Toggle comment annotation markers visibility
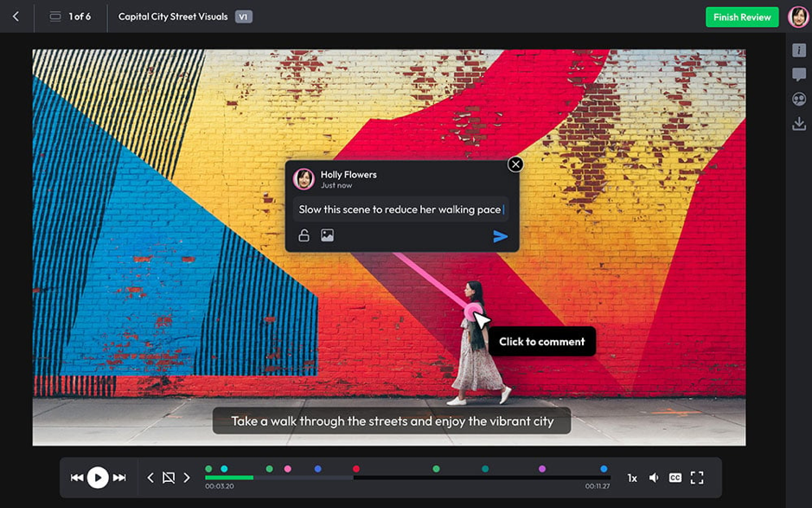Viewport: 812px width, 508px height. [169, 477]
